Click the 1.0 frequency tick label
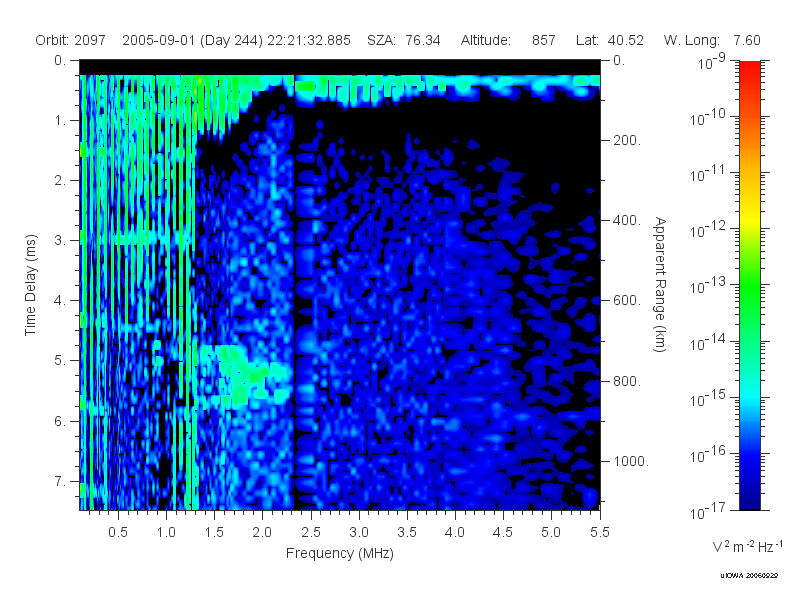Screen dimensions: 800x600 click(166, 532)
